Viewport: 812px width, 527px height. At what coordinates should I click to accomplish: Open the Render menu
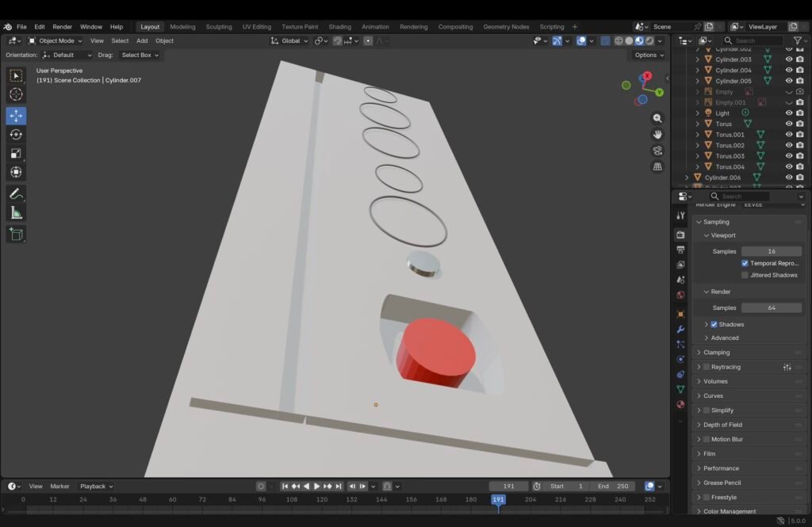click(62, 27)
